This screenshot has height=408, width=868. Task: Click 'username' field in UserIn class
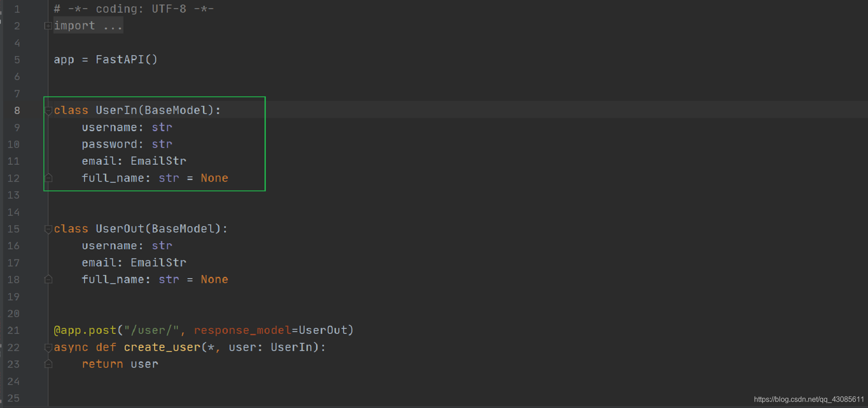tap(109, 128)
